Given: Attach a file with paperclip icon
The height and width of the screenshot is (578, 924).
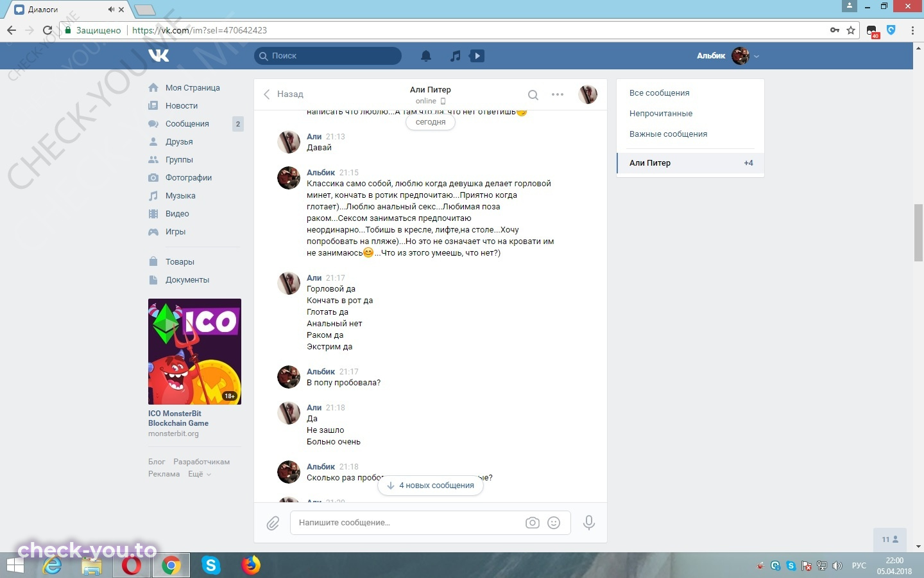Looking at the screenshot, I should click(x=273, y=523).
